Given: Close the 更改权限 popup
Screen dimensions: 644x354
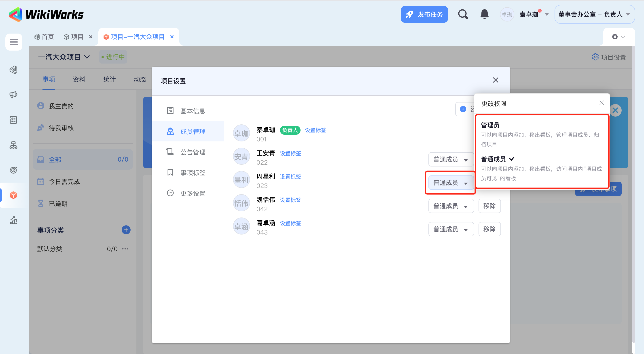Looking at the screenshot, I should 602,103.
